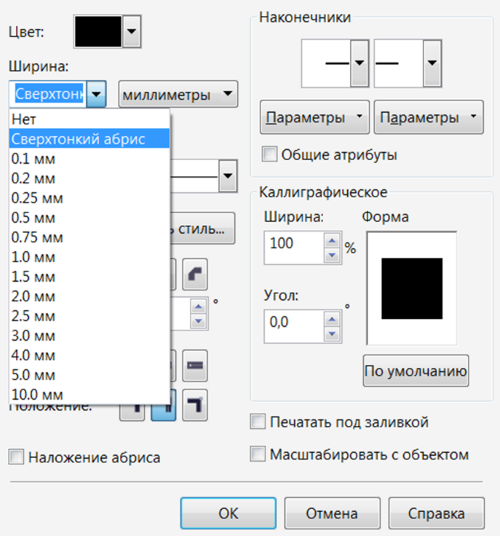Select 0.5 мм width option
The width and height of the screenshot is (500, 536).
[x=89, y=218]
